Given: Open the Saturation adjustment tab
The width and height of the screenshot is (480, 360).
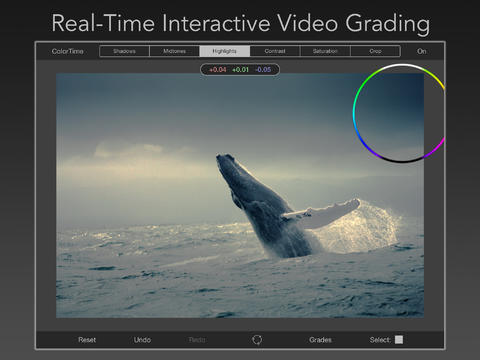Looking at the screenshot, I should click(x=325, y=51).
